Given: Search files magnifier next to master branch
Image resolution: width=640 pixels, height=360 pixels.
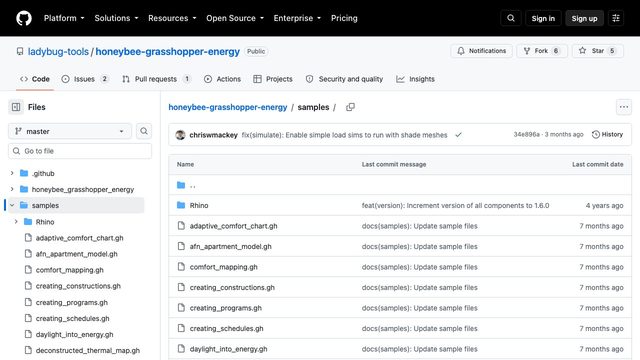Looking at the screenshot, I should click(x=144, y=131).
